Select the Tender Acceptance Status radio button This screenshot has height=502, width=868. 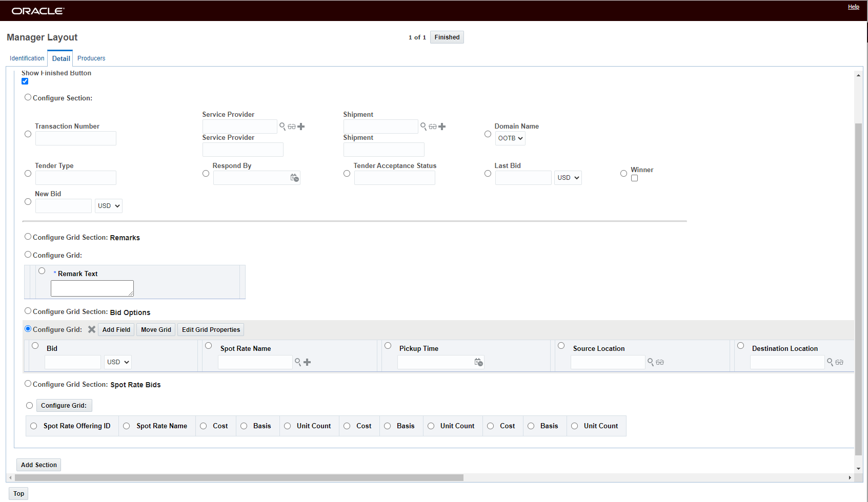point(347,174)
